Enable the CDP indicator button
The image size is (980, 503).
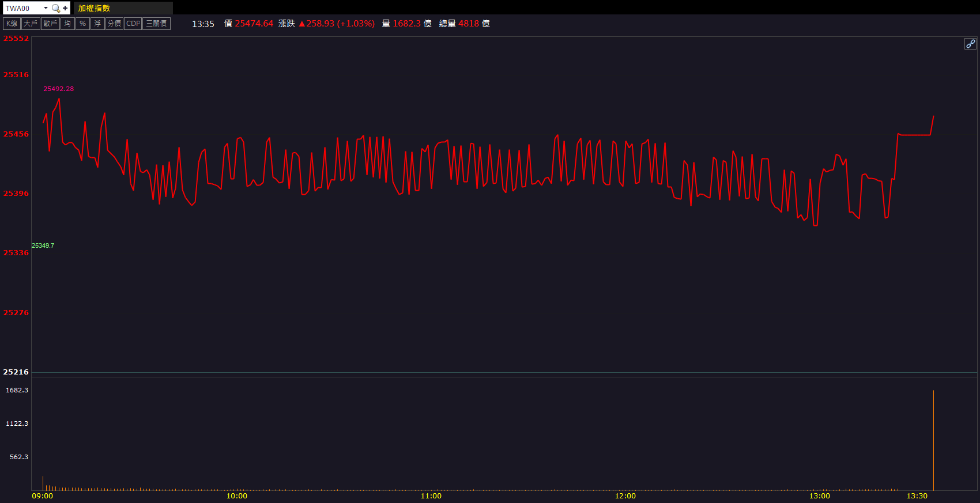click(133, 24)
